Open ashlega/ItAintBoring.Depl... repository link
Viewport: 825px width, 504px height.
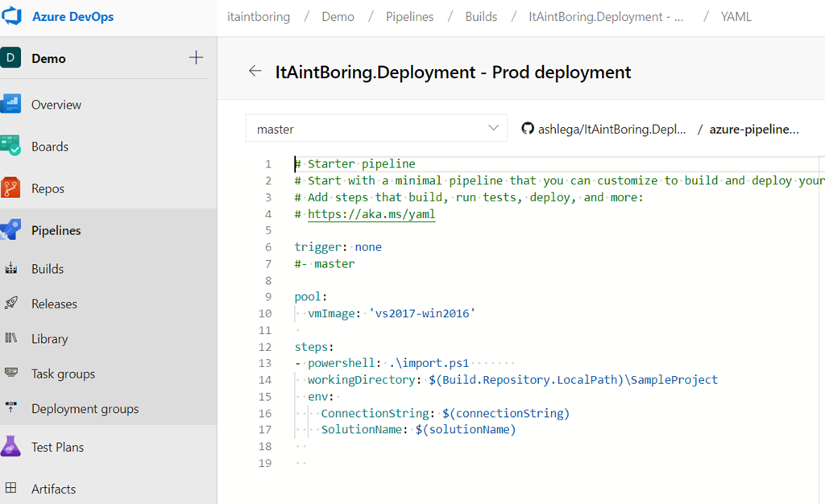612,130
